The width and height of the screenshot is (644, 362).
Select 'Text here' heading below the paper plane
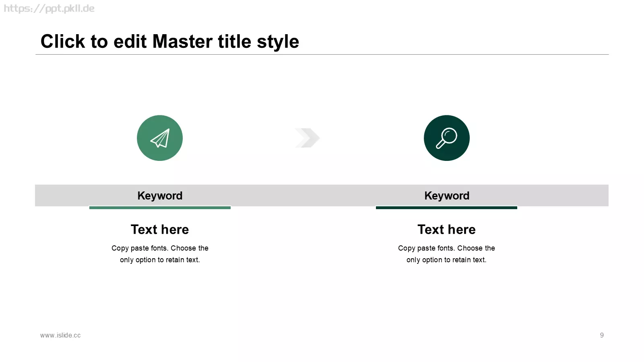160,229
